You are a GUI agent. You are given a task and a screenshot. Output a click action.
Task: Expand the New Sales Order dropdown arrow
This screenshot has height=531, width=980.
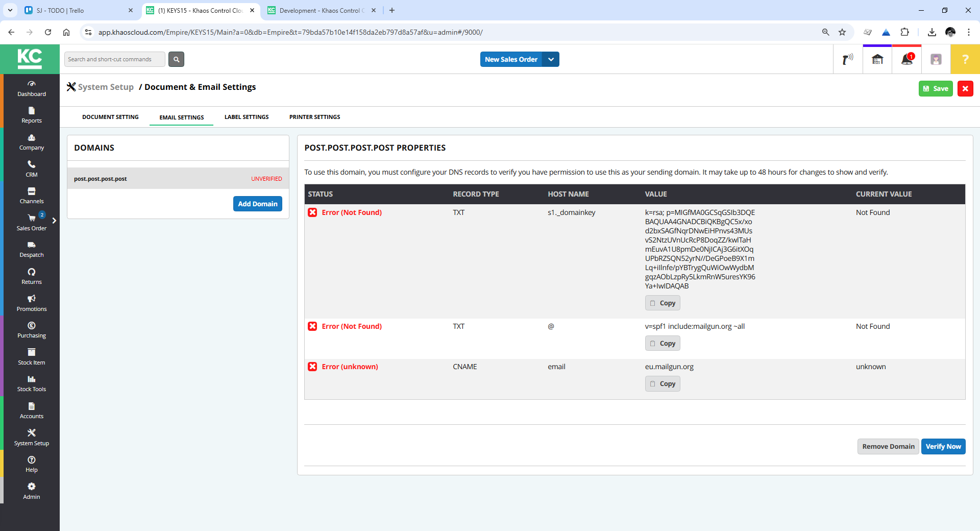pos(551,59)
